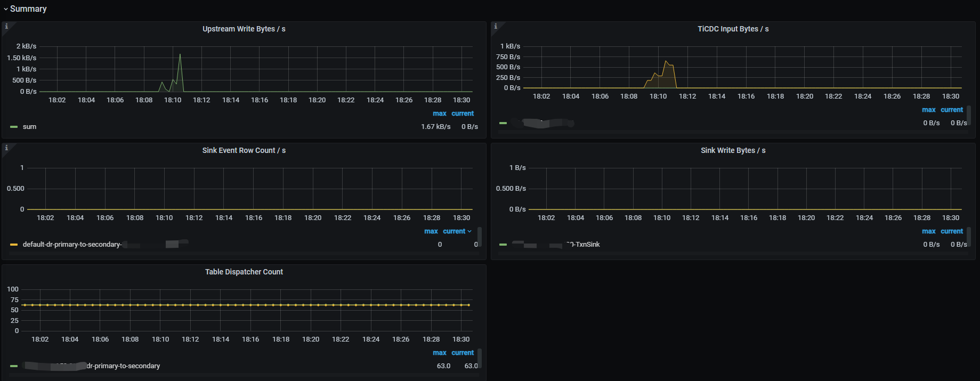This screenshot has width=980, height=381.
Task: Open info tooltip icon on Upstream Write Bytes panel
Action: [x=6, y=26]
